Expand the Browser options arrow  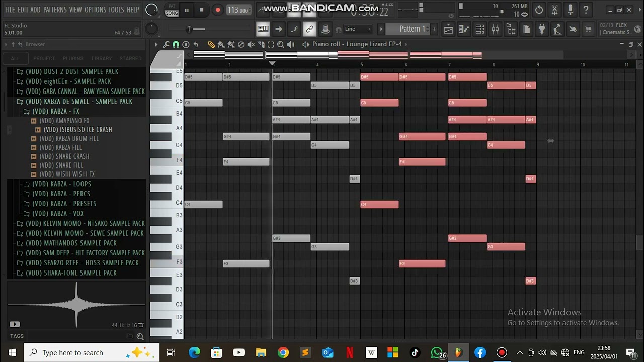pos(6,45)
